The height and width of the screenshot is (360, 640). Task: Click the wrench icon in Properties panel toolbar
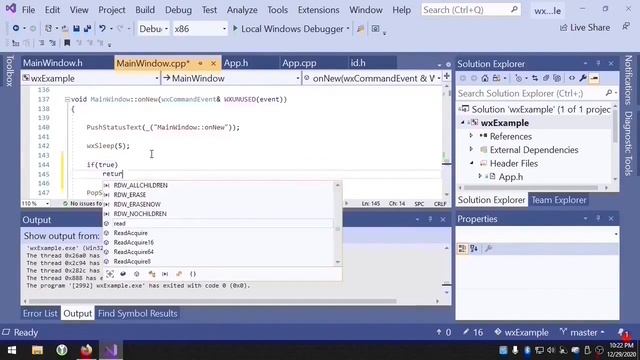pos(488,248)
